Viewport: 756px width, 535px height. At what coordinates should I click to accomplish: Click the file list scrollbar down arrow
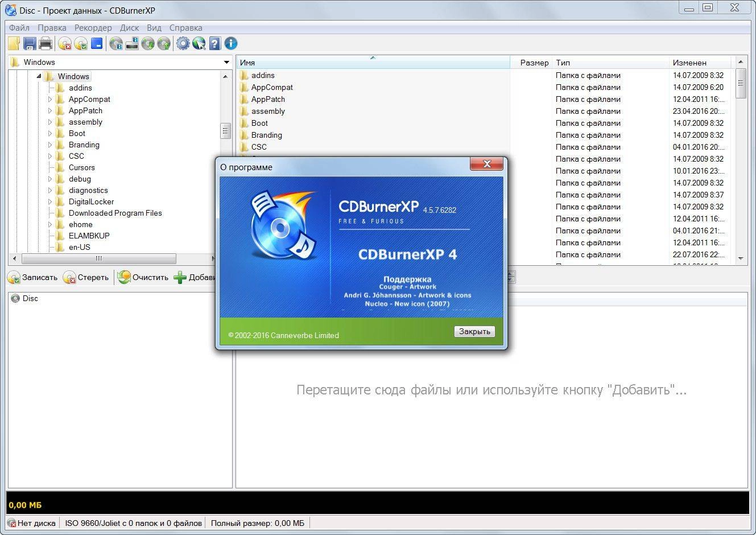[x=741, y=258]
